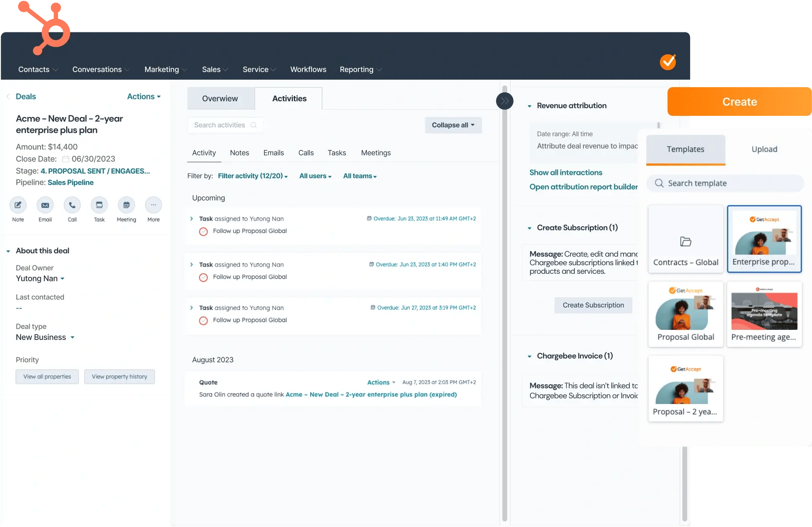The image size is (812, 527).
Task: Switch to the Notes activity tab
Action: 239,153
